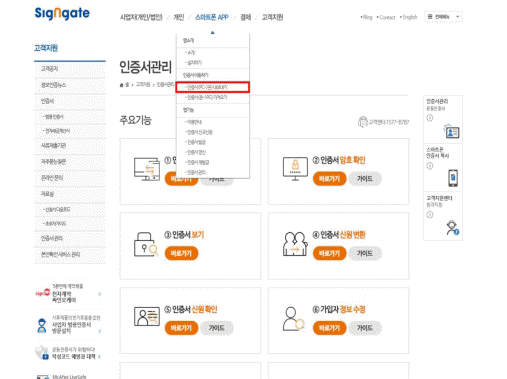Viewport: 507px width, 379px height.
Task: Click the Signgate logo
Action: [x=62, y=13]
